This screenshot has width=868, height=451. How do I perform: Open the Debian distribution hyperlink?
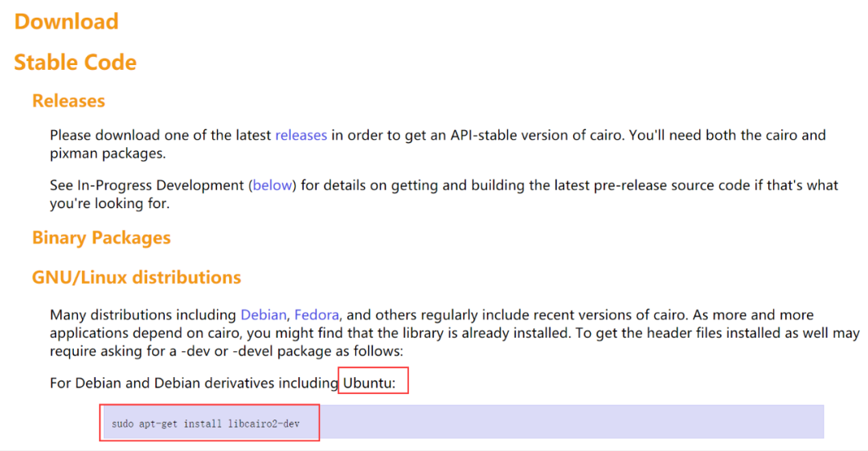tap(264, 314)
